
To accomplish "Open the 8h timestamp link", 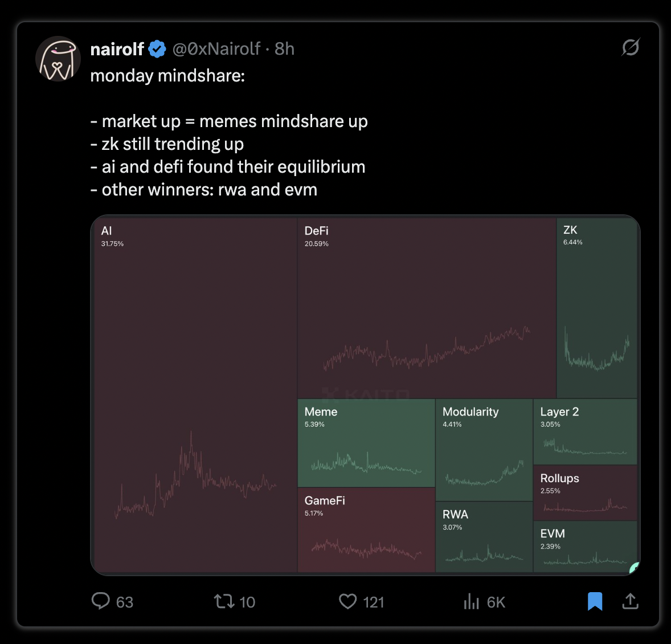I will pyautogui.click(x=285, y=49).
